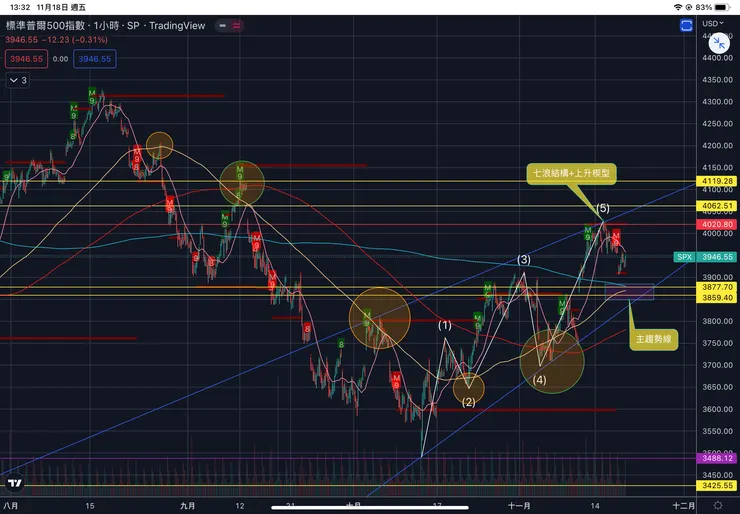Open chart settings gear icon
Screen dimensions: 740x514
[x=718, y=506]
